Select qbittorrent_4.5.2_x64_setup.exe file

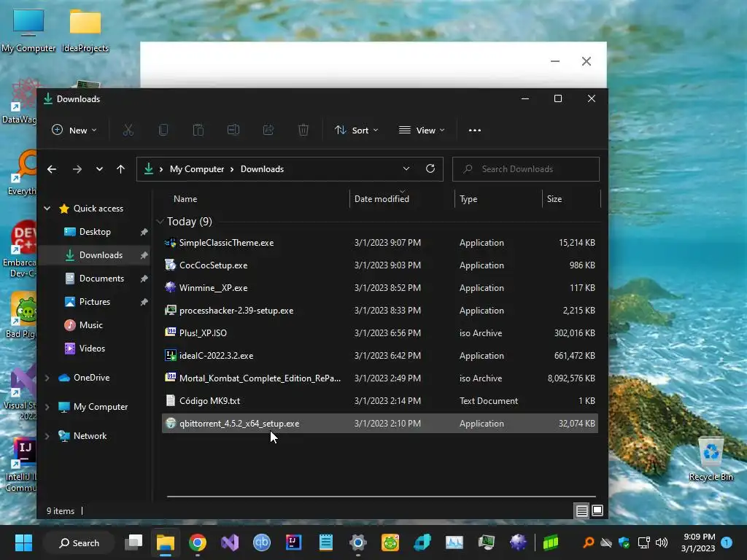[379, 424]
